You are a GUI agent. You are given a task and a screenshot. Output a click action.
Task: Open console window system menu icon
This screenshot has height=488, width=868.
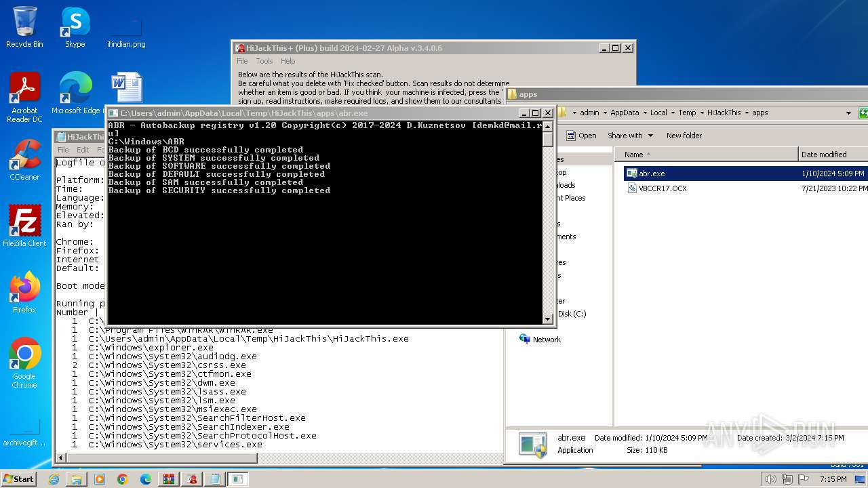point(113,113)
